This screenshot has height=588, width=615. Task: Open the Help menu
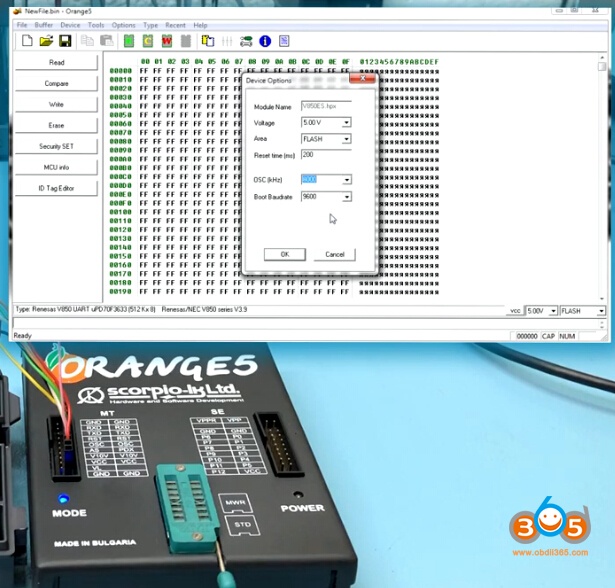click(200, 25)
